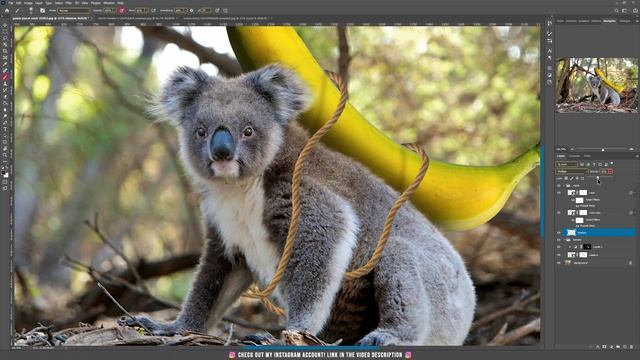Select the Clone Stamp tool

(x=5, y=84)
